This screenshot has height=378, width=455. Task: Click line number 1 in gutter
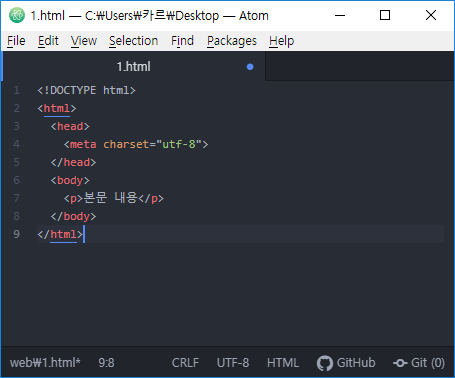point(17,90)
